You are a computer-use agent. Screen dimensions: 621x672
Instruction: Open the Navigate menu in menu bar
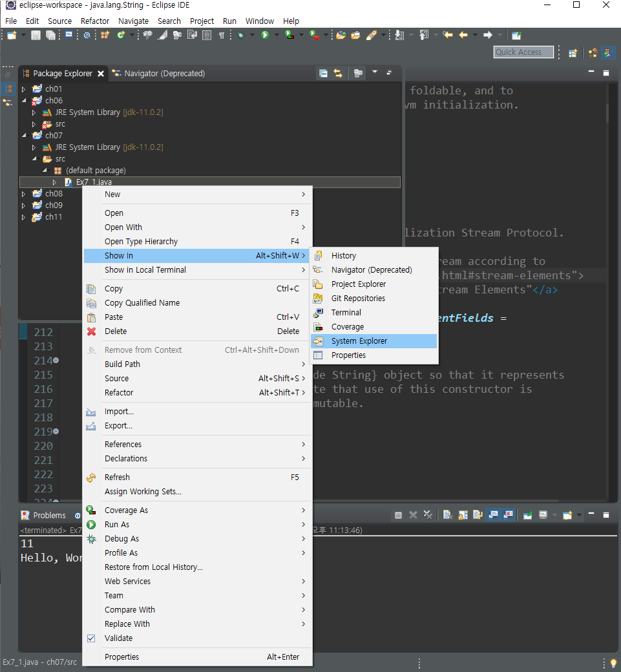133,21
